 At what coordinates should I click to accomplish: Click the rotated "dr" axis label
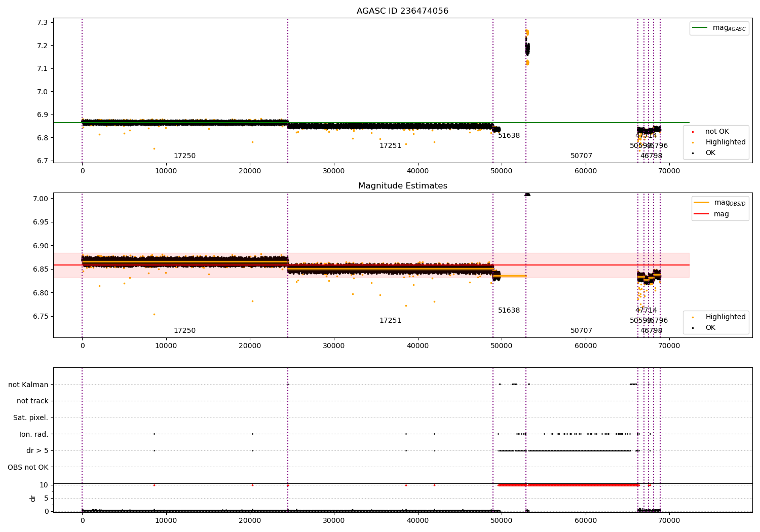33,499
